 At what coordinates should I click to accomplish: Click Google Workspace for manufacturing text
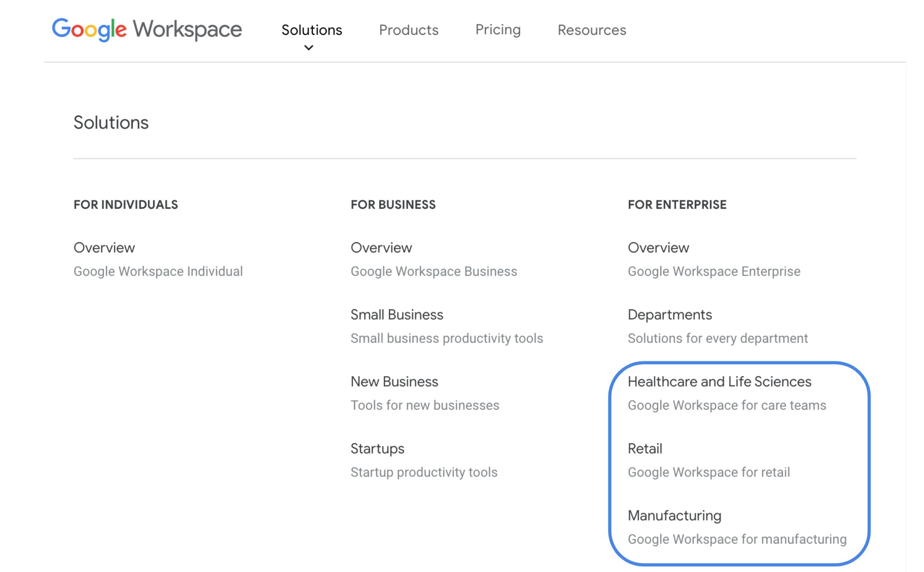737,539
